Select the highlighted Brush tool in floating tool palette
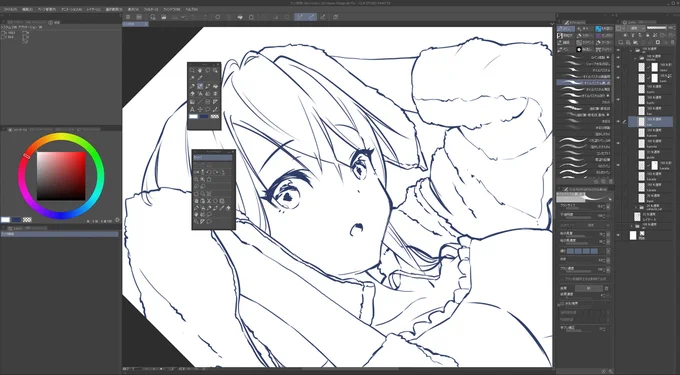The width and height of the screenshot is (680, 375). (x=200, y=86)
